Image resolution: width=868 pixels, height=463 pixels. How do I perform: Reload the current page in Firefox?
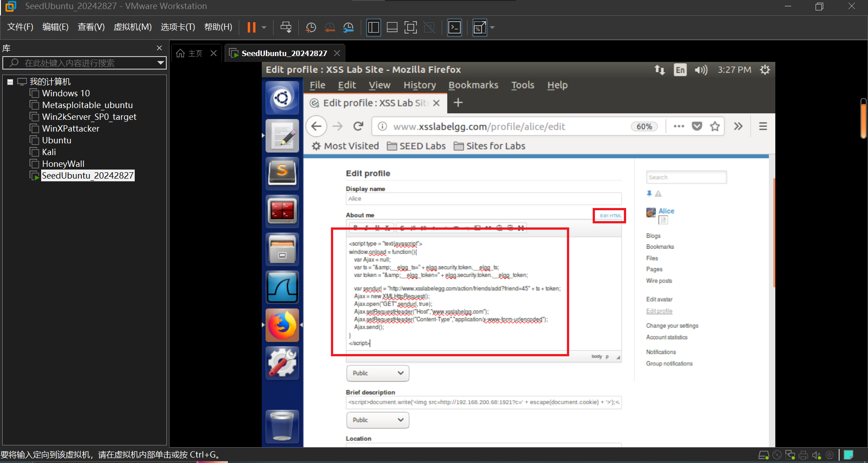359,126
